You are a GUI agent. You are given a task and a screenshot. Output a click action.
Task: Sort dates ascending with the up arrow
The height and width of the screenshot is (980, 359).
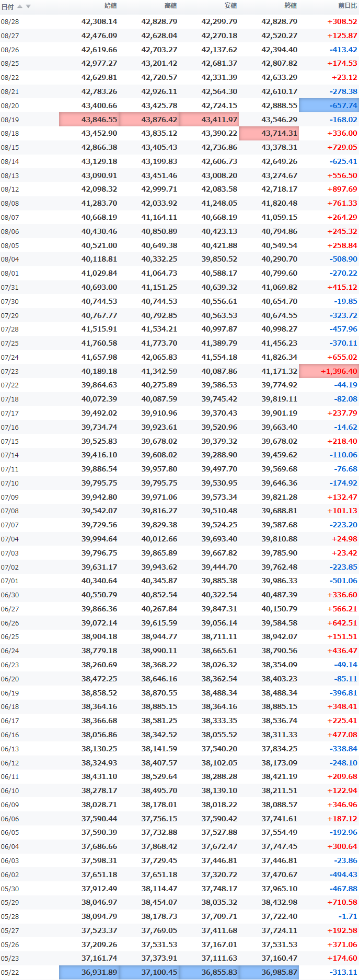click(x=20, y=6)
